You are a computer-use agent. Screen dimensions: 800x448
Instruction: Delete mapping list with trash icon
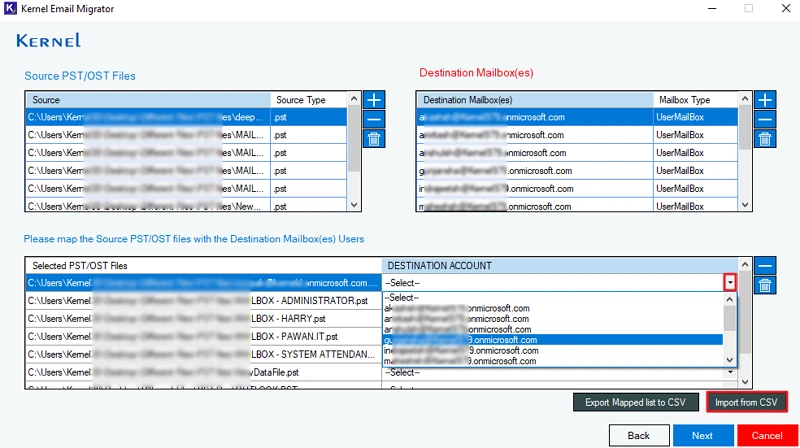[765, 285]
